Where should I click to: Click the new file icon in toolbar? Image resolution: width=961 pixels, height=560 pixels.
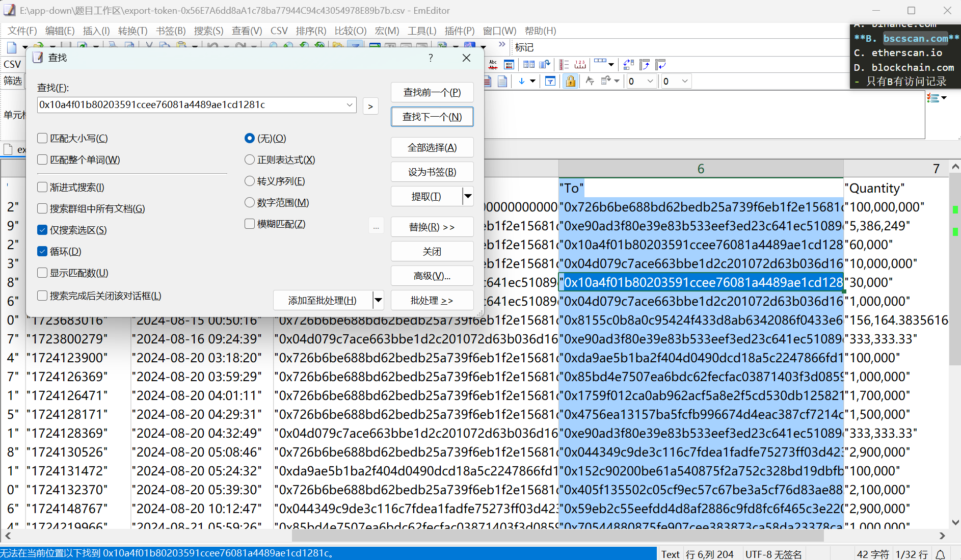click(11, 47)
